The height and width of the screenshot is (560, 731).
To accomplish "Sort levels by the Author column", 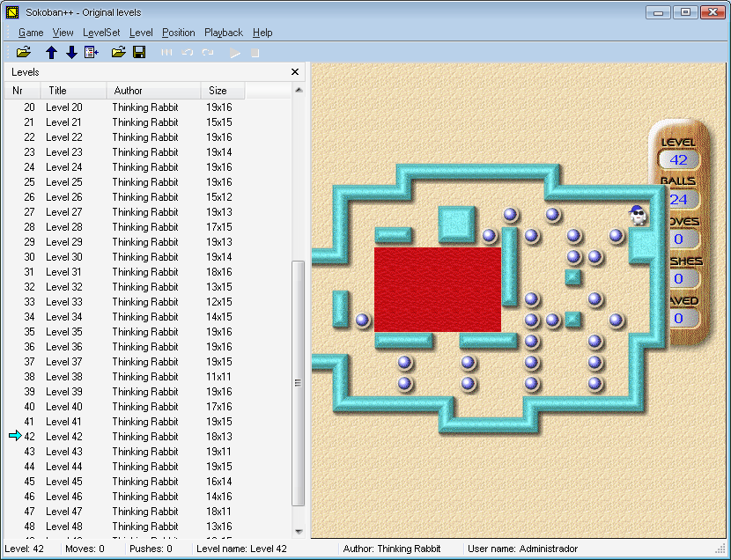I will [130, 90].
